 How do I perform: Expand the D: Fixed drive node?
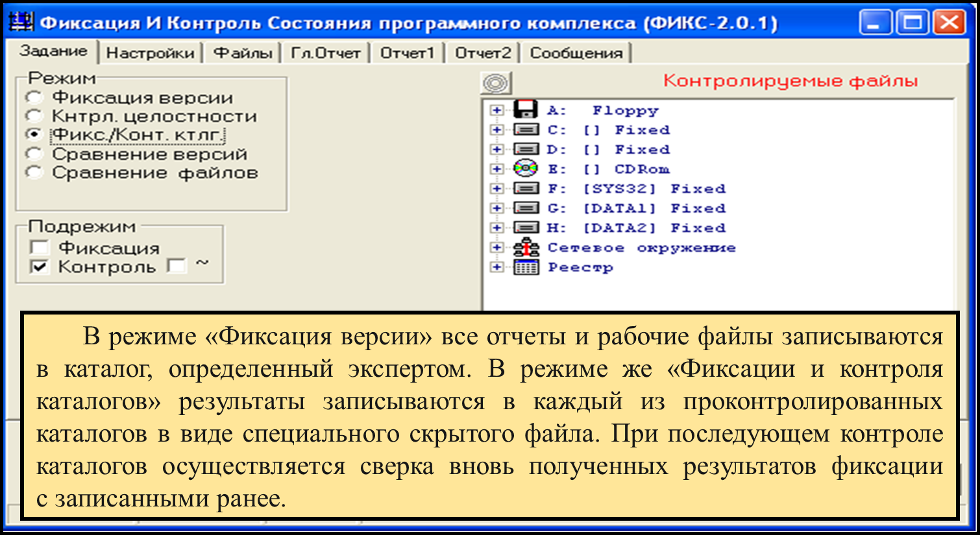496,149
